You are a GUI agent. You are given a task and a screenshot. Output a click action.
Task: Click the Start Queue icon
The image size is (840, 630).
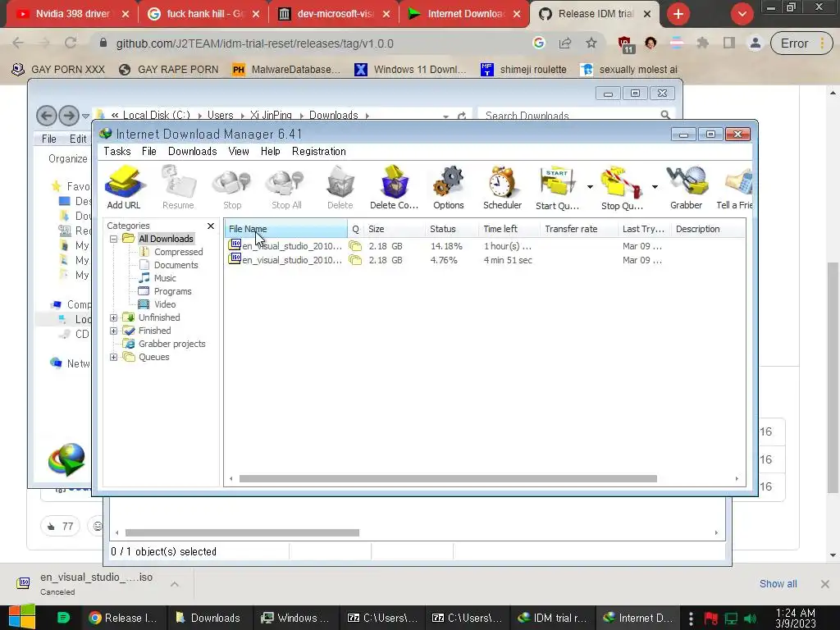click(x=557, y=188)
